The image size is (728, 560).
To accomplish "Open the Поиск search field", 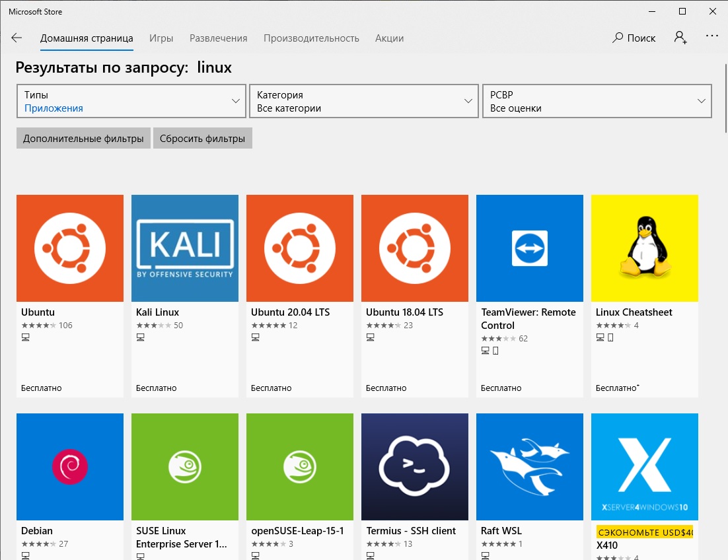I will point(634,38).
